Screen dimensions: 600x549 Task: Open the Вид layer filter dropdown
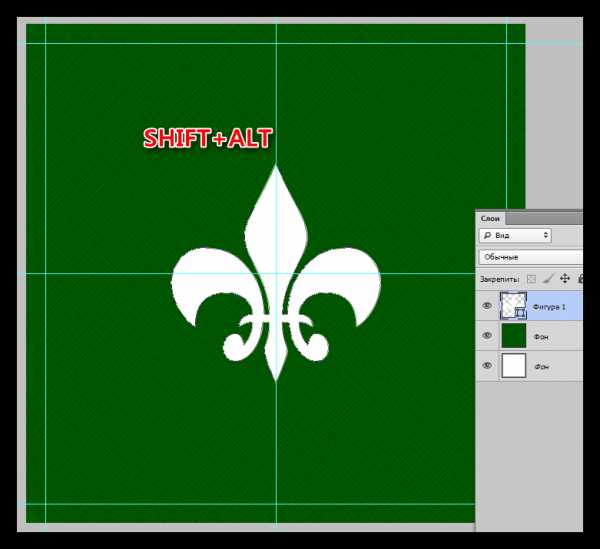tap(515, 235)
